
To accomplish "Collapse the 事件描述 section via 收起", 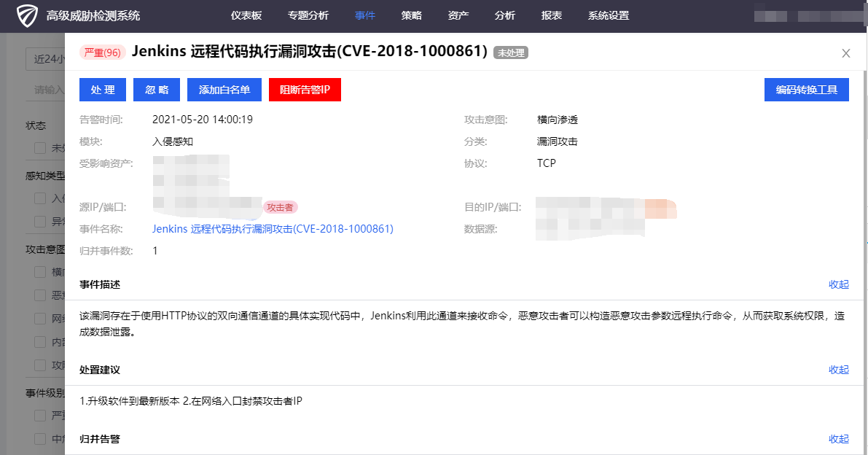I will click(839, 284).
